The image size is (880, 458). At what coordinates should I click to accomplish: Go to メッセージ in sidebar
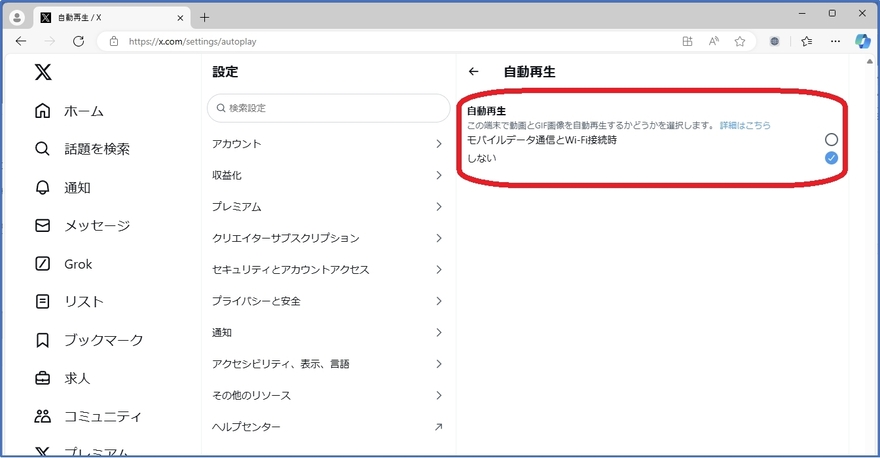click(97, 226)
